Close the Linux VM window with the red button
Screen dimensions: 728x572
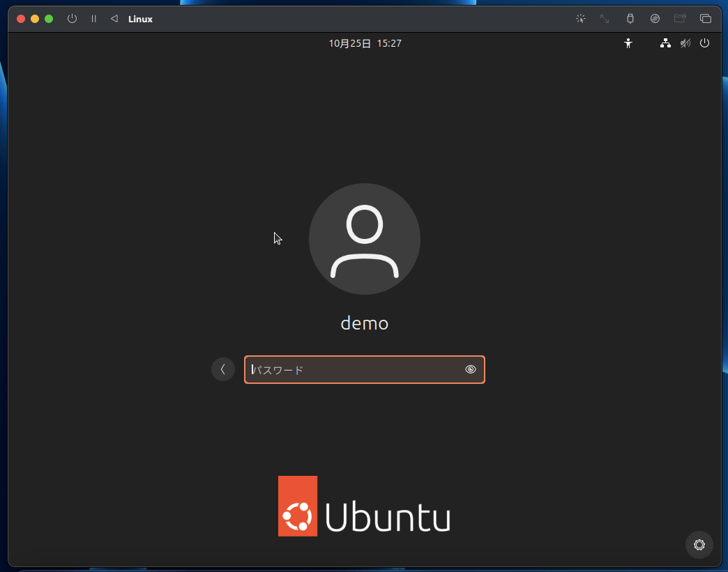point(21,19)
